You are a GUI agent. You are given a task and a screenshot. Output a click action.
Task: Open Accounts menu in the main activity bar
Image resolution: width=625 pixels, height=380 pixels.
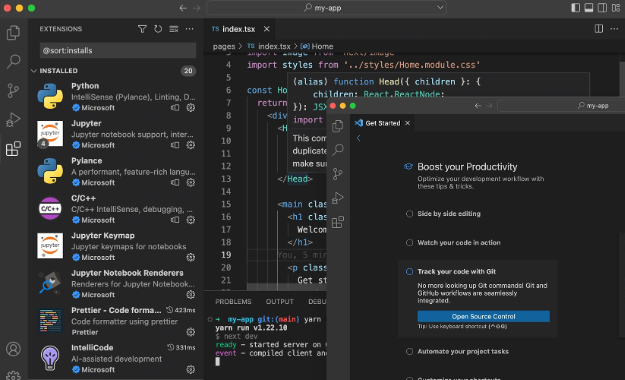coord(13,349)
